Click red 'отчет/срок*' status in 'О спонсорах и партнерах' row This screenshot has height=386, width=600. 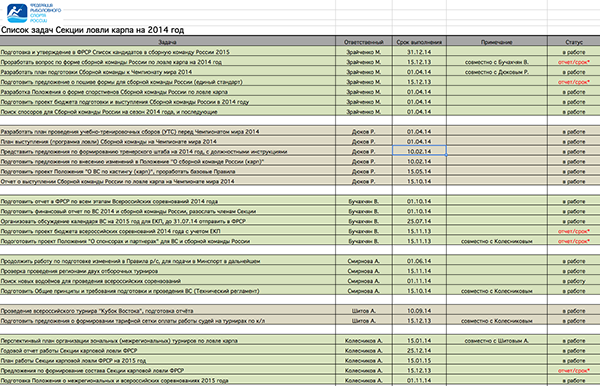coord(574,241)
